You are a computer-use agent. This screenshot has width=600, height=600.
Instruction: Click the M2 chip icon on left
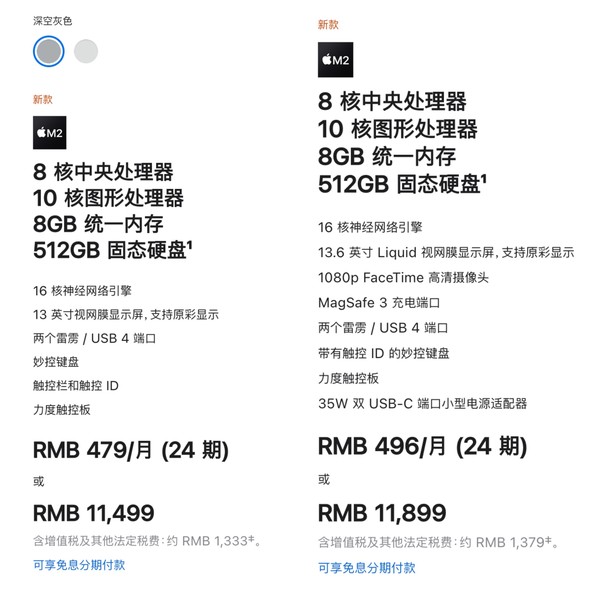(50, 132)
